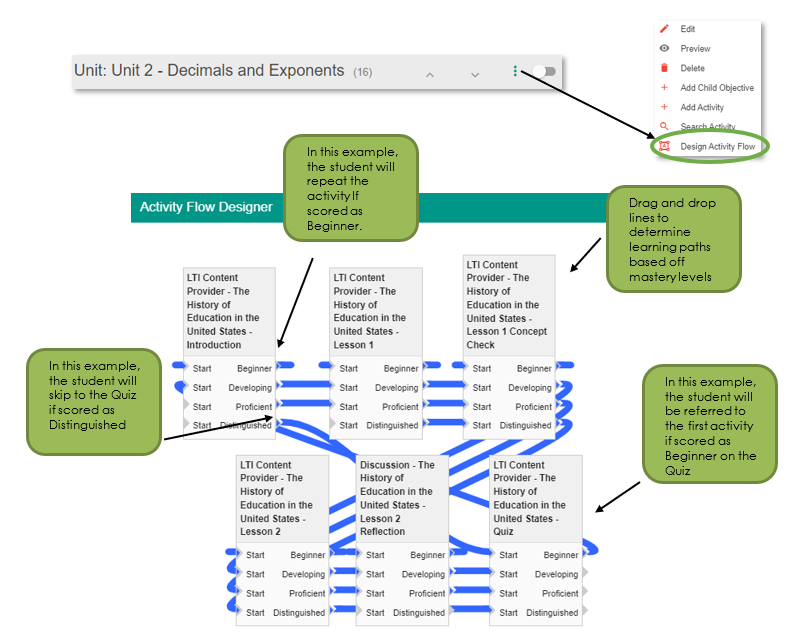
Task: Click the Developing output connector on Quiz card
Action: click(x=585, y=574)
